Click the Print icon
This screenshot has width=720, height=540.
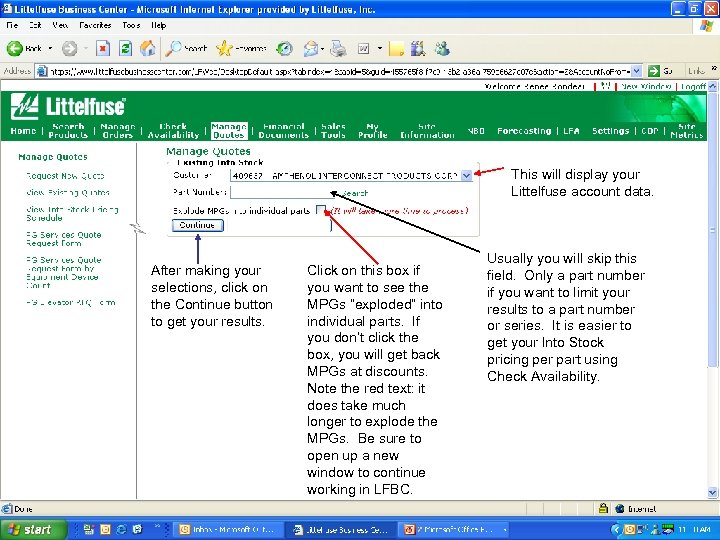coord(338,48)
